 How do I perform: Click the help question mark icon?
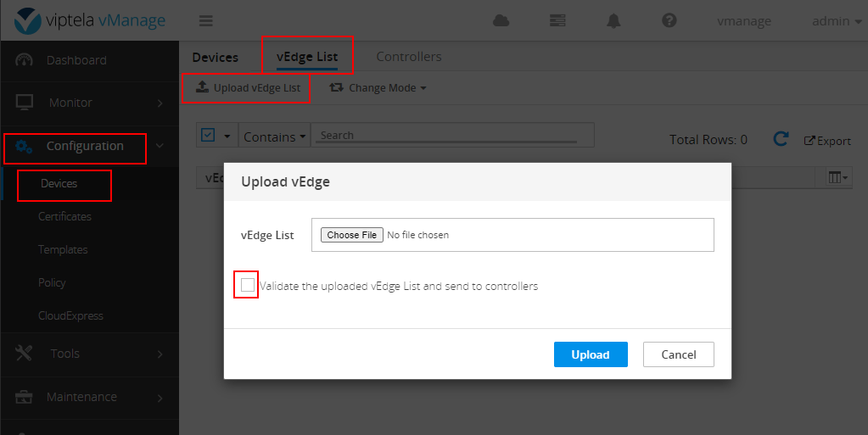669,21
